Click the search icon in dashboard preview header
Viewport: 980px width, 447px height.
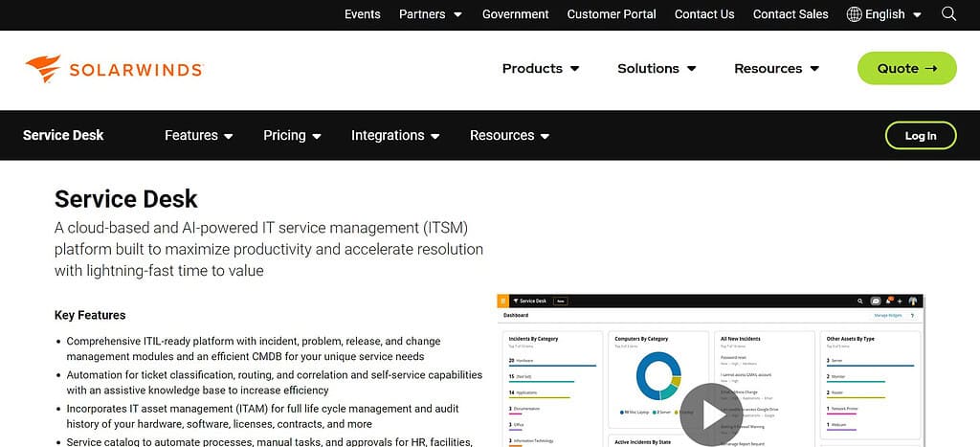(x=860, y=302)
